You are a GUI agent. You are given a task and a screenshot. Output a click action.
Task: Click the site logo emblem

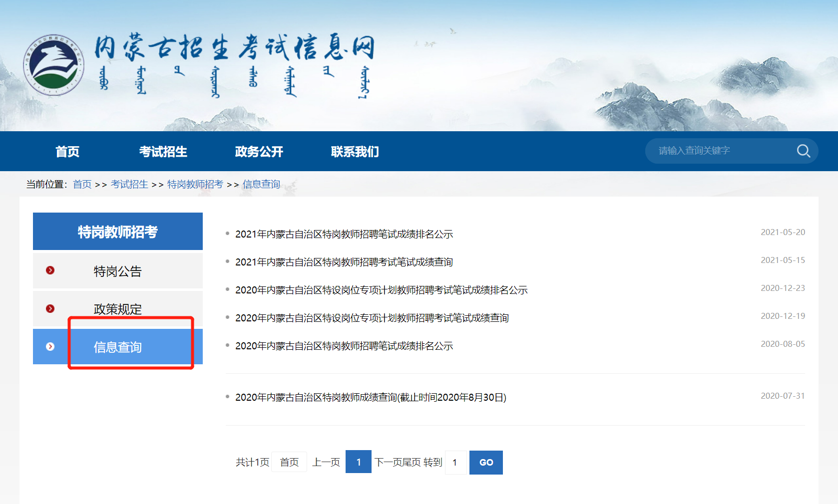point(53,65)
